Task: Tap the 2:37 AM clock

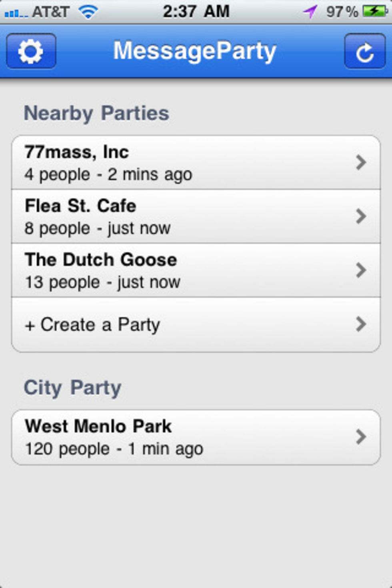Action: click(x=196, y=12)
